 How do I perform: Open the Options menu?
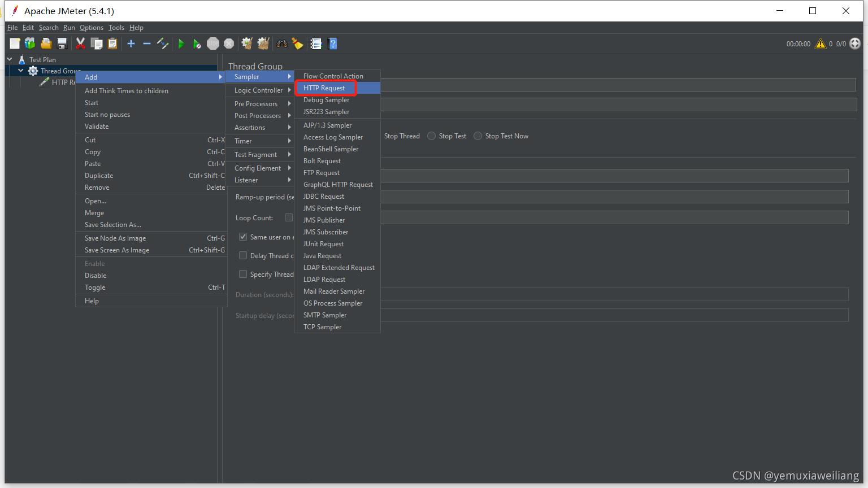(x=92, y=27)
